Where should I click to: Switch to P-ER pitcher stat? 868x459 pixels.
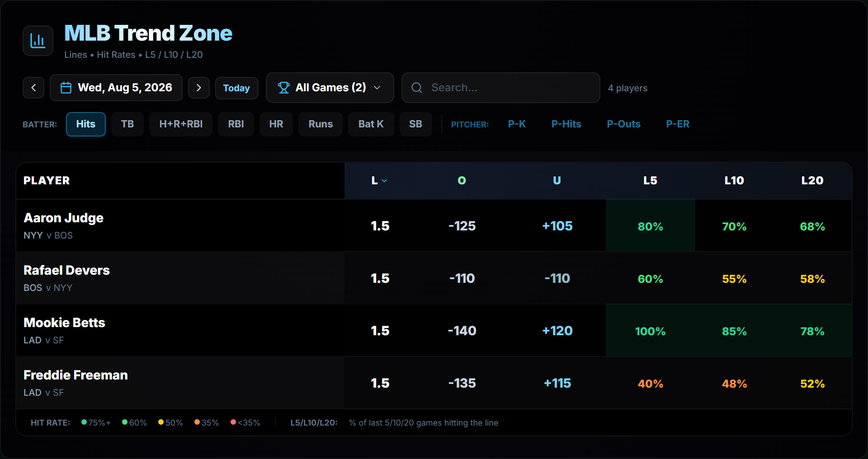[x=678, y=124]
